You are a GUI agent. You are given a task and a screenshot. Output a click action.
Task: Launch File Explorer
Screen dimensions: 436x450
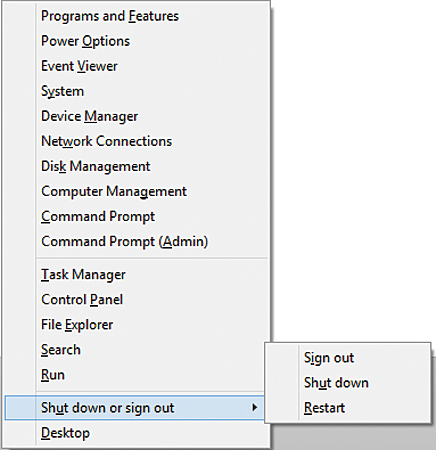[x=77, y=325]
